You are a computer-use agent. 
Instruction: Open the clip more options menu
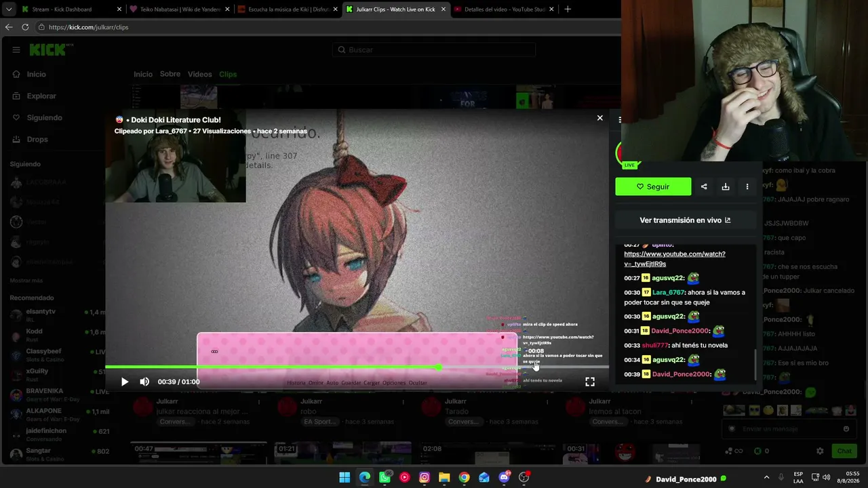point(747,186)
